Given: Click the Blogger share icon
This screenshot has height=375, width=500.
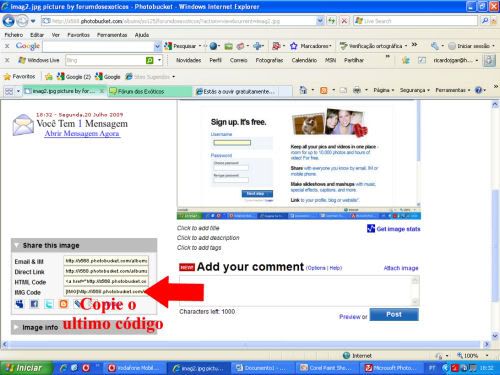Looking at the screenshot, I should pos(63,304).
